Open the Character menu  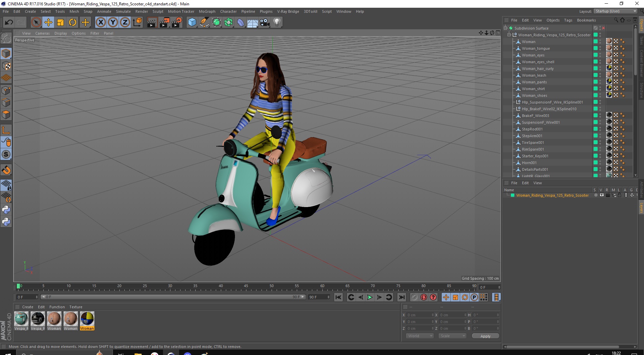click(228, 11)
